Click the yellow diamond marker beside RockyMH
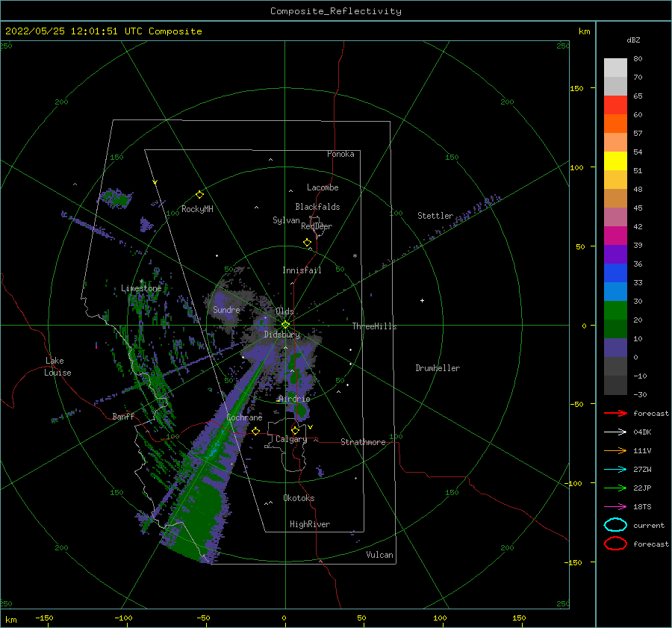This screenshot has height=628, width=672. point(199,195)
